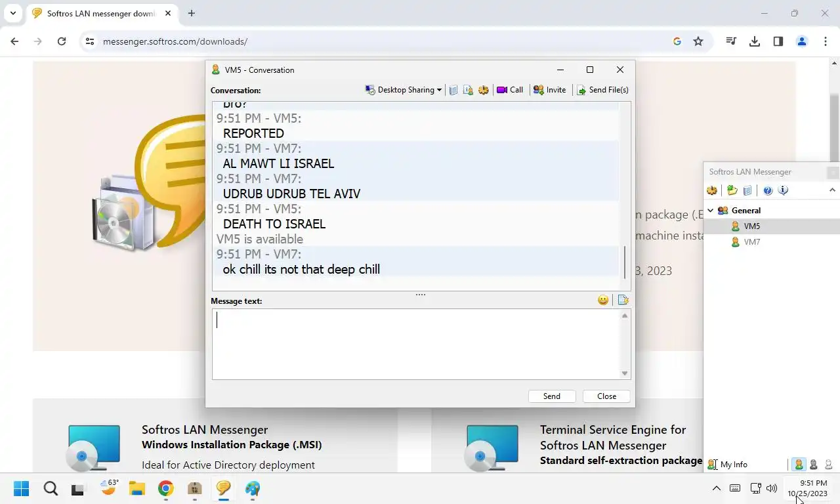This screenshot has width=840, height=504.
Task: Open Softros LAN Messenger MSI package link
Action: (232, 437)
